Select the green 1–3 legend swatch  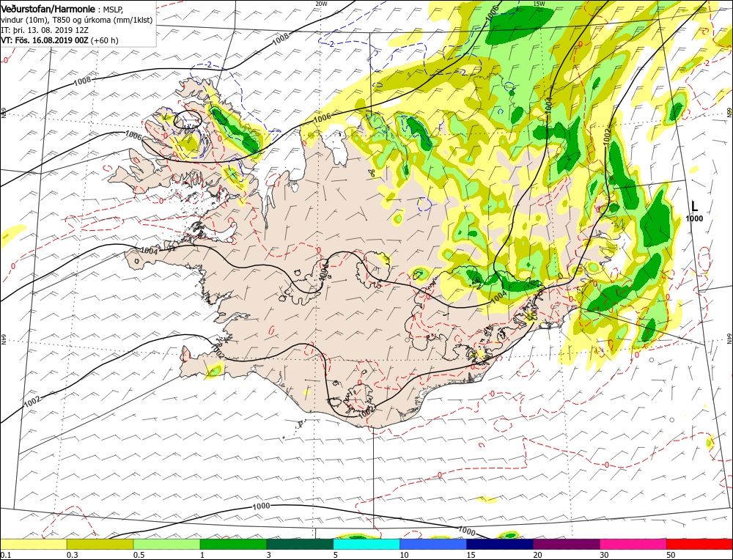tap(233, 544)
